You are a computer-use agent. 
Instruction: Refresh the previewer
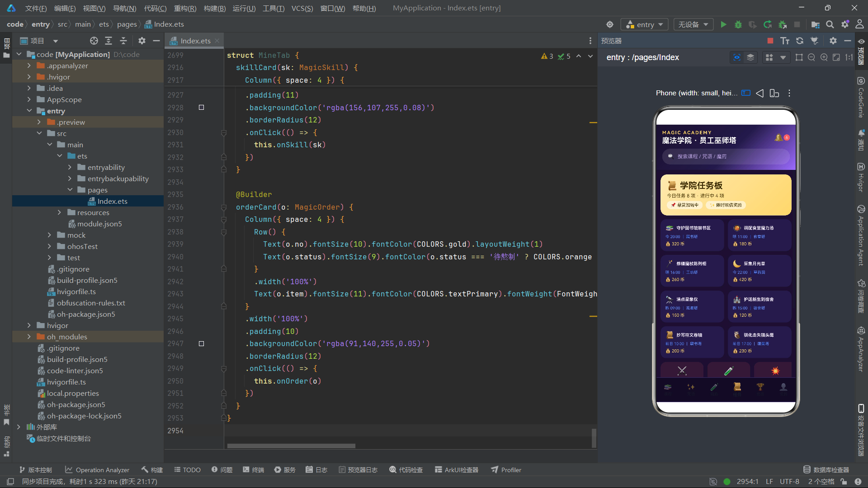coord(800,41)
